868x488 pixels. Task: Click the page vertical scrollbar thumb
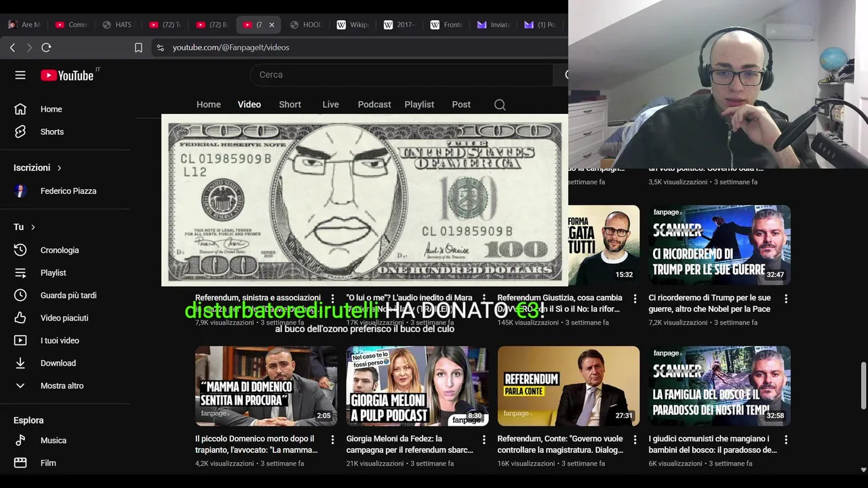coord(863,385)
